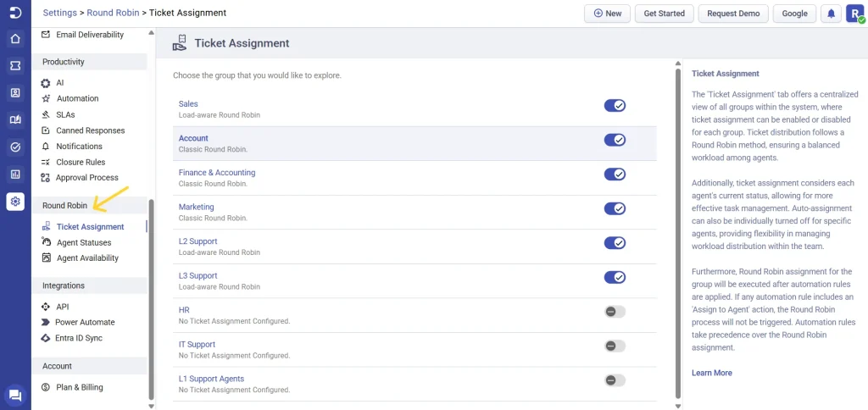This screenshot has height=410, width=868.
Task: Click the Agent Statuses icon
Action: 47,242
